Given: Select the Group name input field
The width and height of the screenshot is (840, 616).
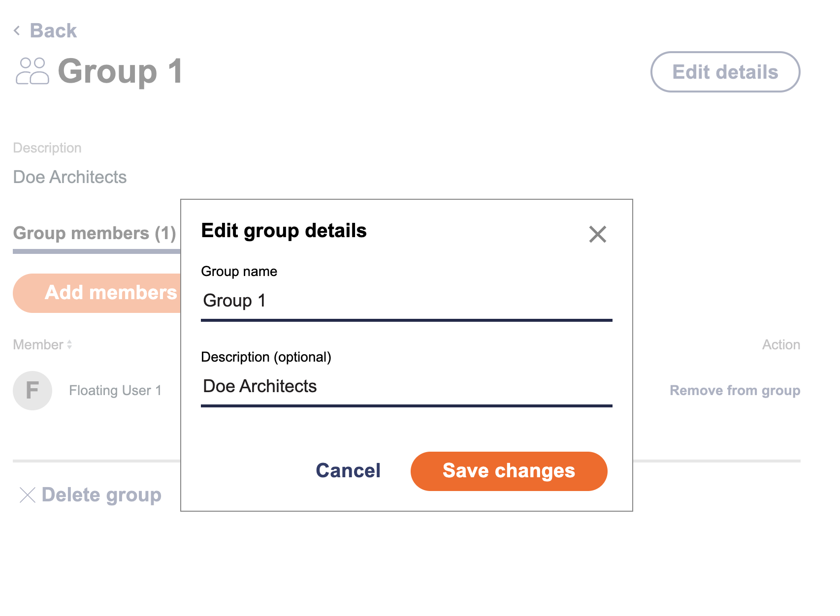Looking at the screenshot, I should tap(406, 301).
